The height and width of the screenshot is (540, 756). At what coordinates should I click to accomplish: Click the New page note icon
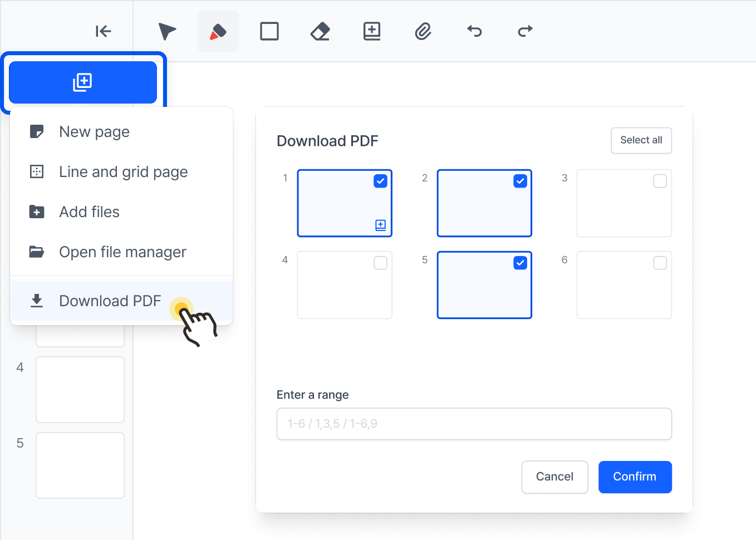tap(37, 132)
